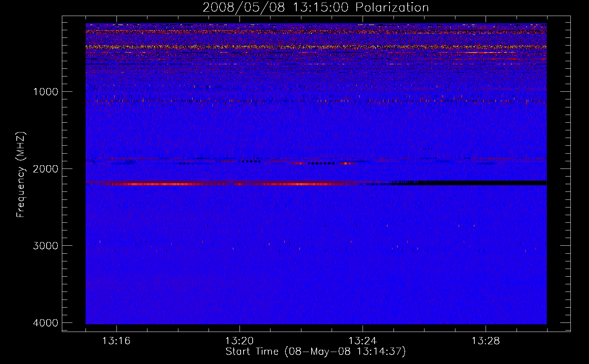The image size is (589, 364).
Task: Click the 13:28 time tick label
Action: 486,341
